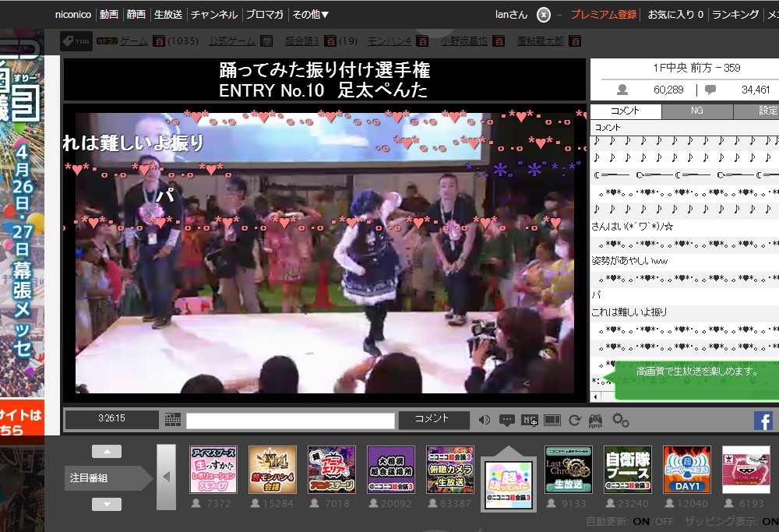Turn auto-update ON at bottom right
Viewport: 779px width, 532px height.
(641, 521)
